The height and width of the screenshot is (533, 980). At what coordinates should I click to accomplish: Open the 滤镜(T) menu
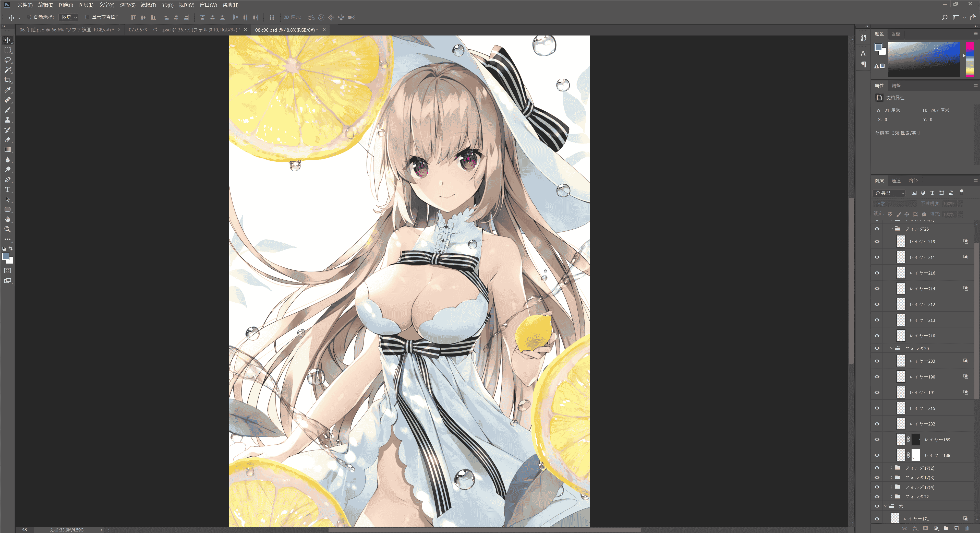[148, 5]
